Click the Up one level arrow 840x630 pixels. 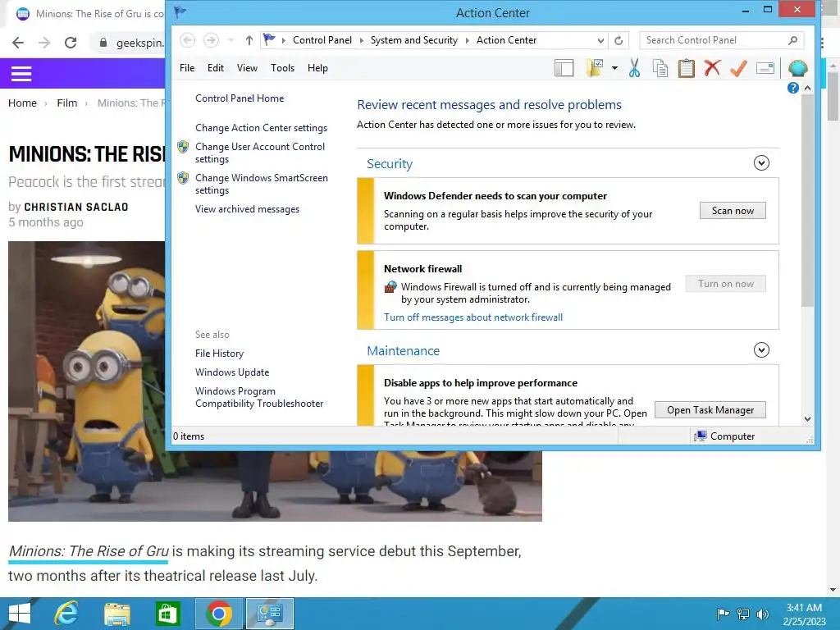tap(249, 40)
